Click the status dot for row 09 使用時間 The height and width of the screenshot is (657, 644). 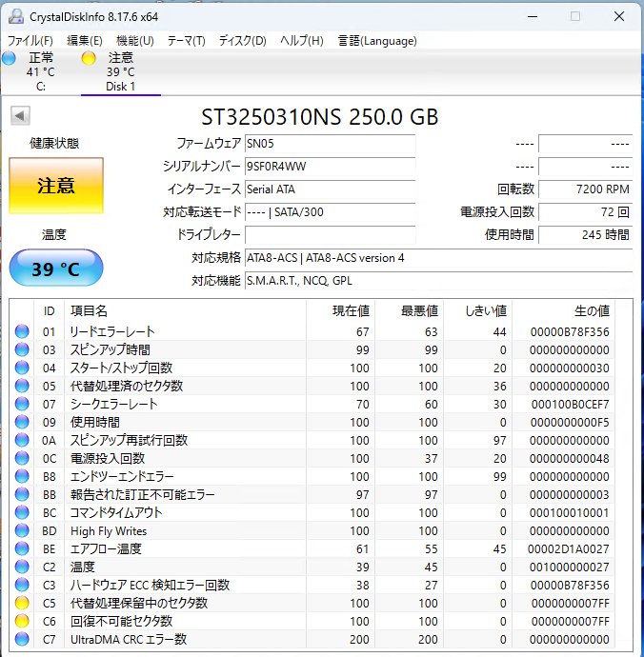(22, 422)
